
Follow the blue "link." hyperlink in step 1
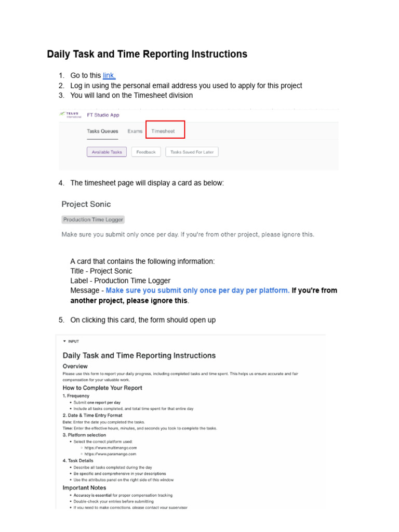[x=109, y=75]
